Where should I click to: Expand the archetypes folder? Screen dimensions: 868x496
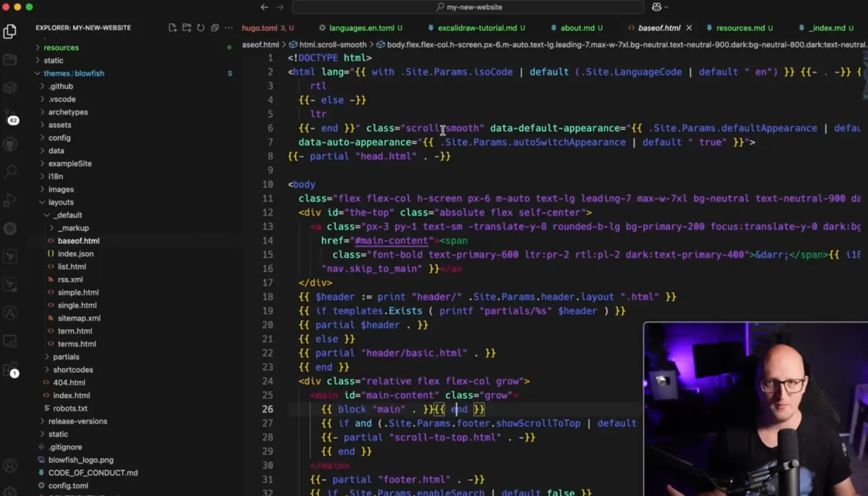[68, 112]
